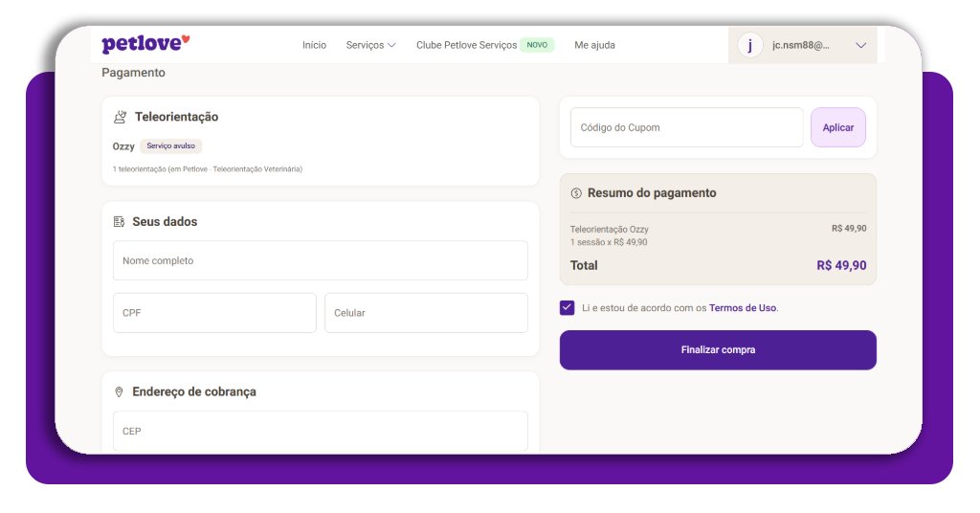
Task: Click the 1 sessão x R$ 49,90 text
Action: 608,242
